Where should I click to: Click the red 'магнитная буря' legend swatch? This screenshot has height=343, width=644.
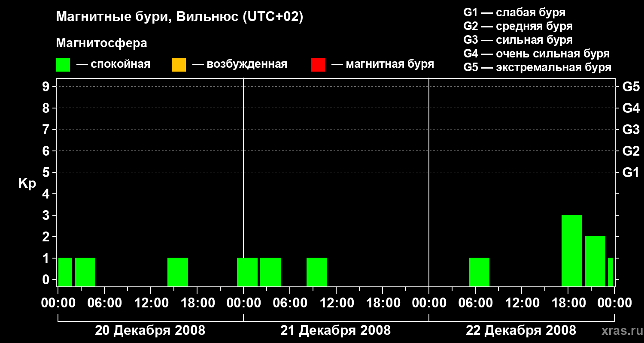[318, 65]
